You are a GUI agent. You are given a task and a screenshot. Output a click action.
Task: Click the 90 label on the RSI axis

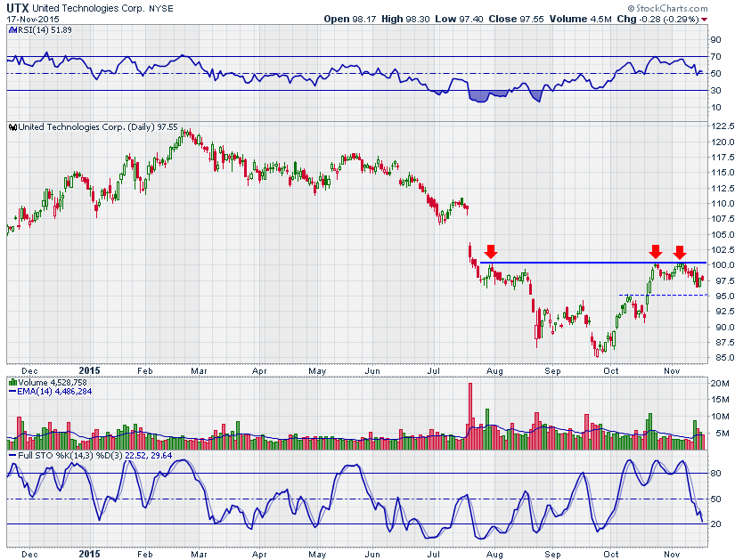point(715,40)
